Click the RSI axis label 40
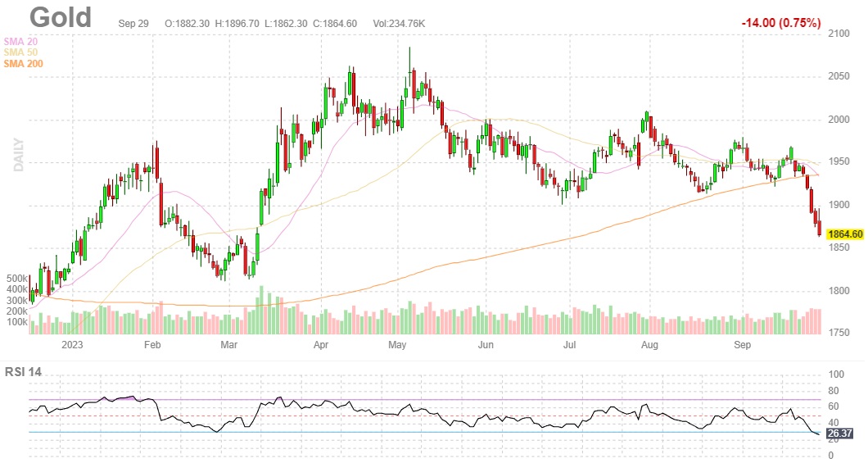Image resolution: width=868 pixels, height=463 pixels. (x=834, y=423)
